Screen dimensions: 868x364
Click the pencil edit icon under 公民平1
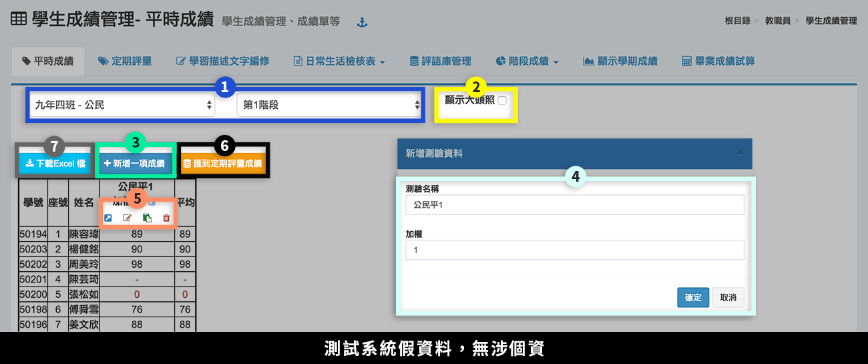(127, 218)
